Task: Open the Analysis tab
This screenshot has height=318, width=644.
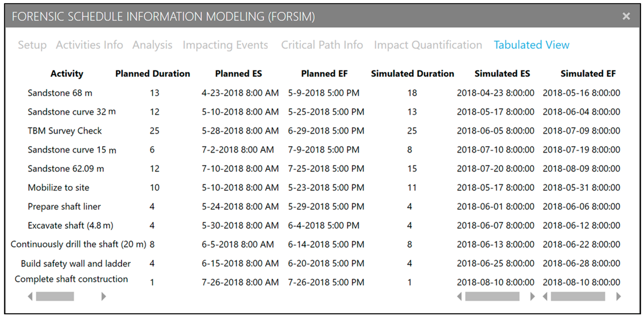Action: [x=152, y=45]
